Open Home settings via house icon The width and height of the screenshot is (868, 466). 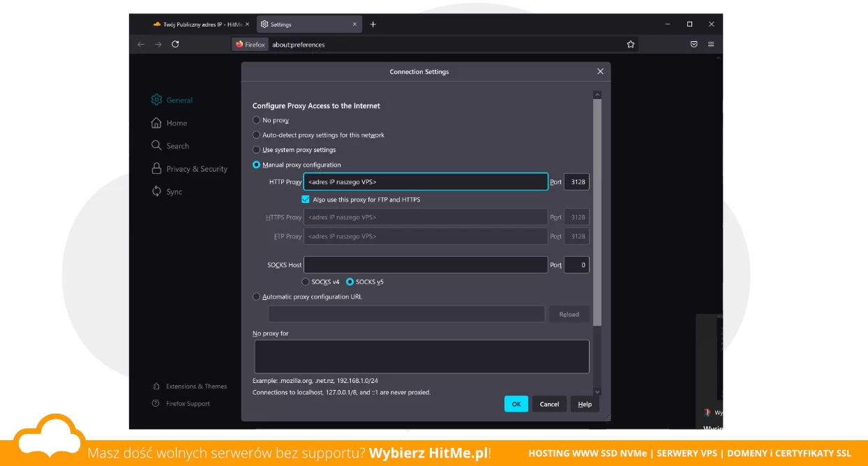[156, 123]
